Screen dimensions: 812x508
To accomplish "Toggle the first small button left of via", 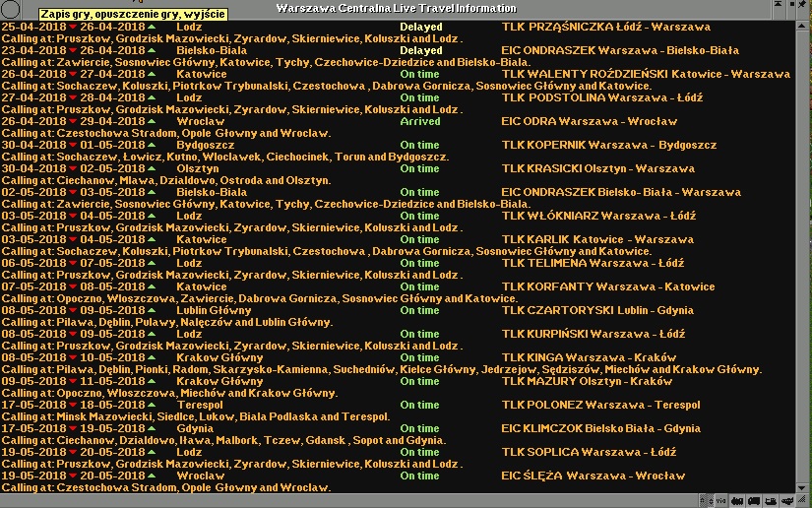I will pos(703,500).
